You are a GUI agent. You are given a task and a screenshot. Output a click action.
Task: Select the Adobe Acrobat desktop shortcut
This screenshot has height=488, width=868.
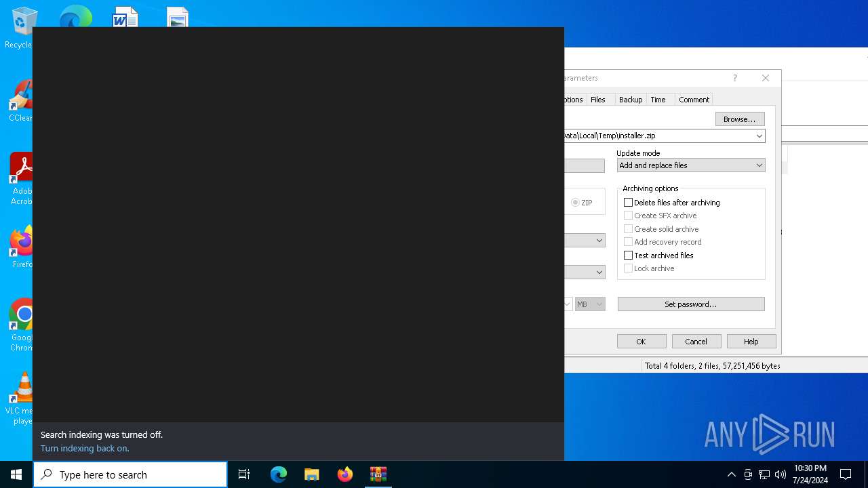point(22,179)
